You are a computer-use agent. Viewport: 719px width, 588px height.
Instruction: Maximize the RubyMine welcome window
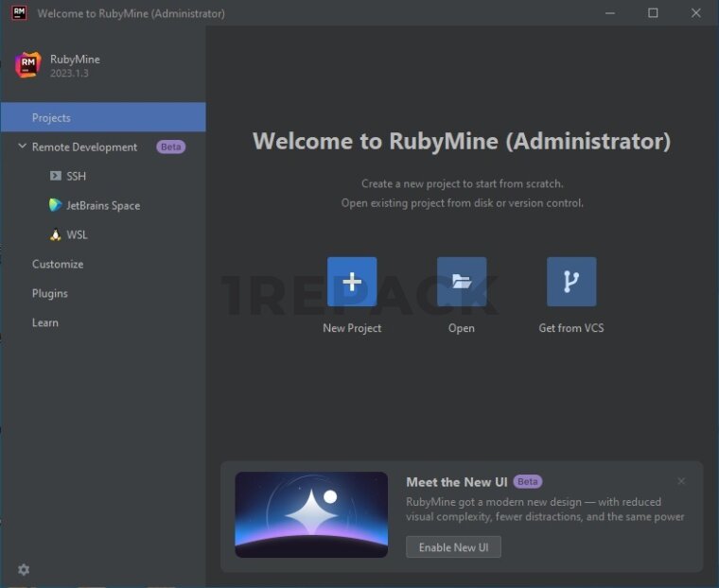pos(653,13)
